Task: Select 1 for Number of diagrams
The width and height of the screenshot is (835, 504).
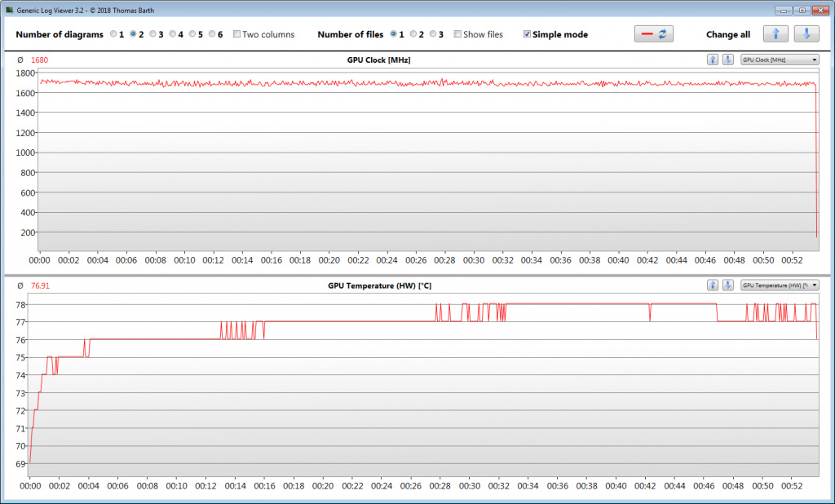Action: coord(113,34)
